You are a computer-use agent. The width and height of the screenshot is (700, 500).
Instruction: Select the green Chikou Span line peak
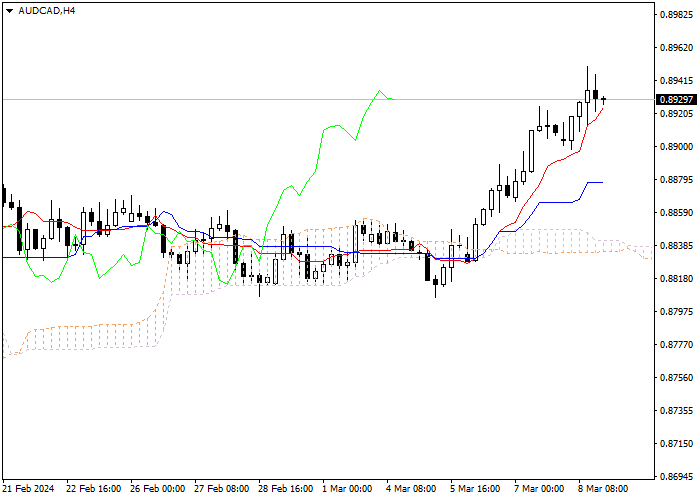coord(379,91)
